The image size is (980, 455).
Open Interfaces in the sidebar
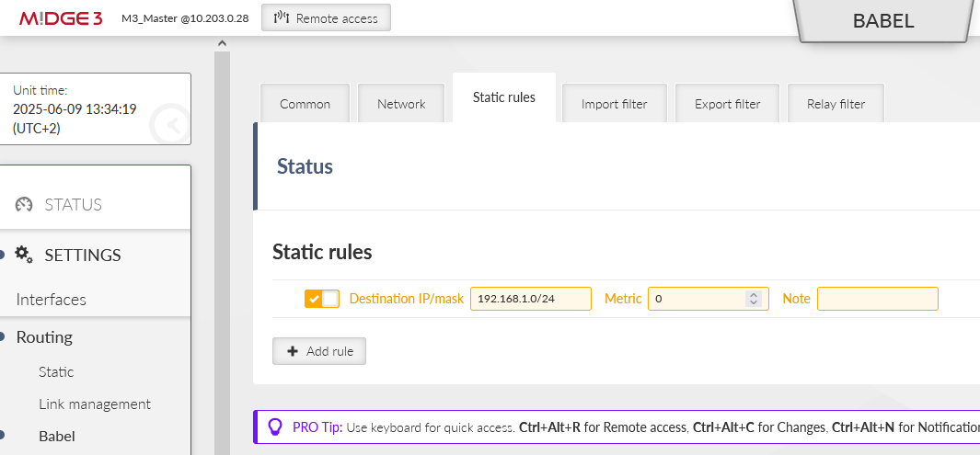tap(52, 300)
